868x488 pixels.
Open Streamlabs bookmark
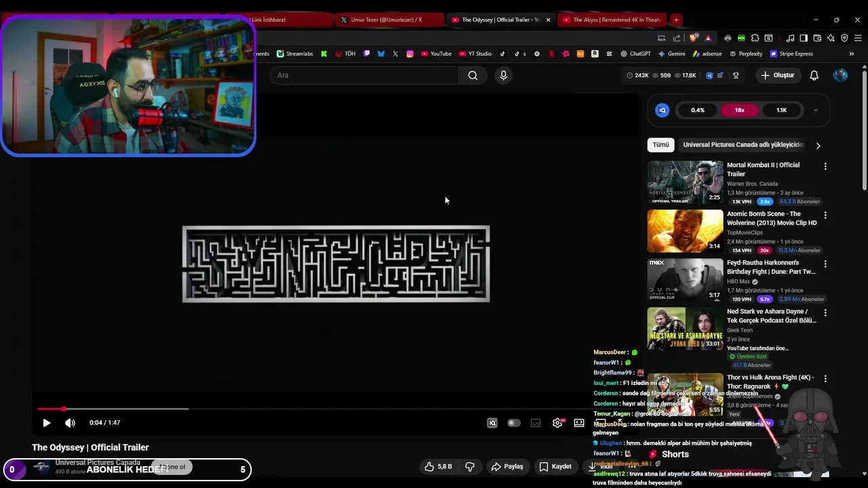coord(294,54)
